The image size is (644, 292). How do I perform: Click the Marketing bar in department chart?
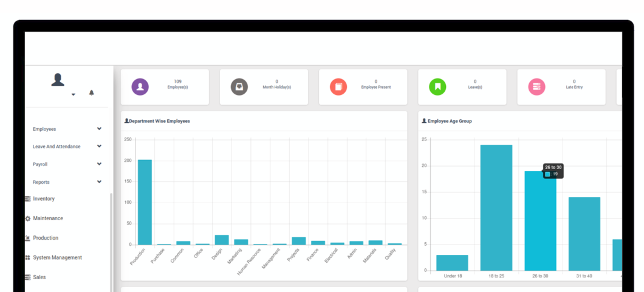click(x=241, y=242)
